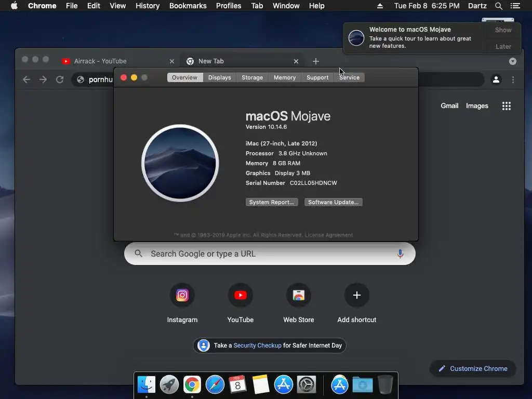532x399 pixels.
Task: Open App Store icon right of Dock divider
Action: click(340, 384)
